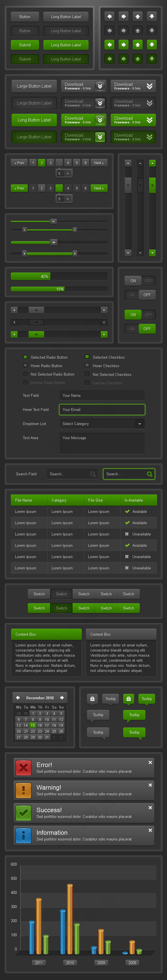Click the red Error X icon
This screenshot has width=167, height=980.
[x=23, y=768]
